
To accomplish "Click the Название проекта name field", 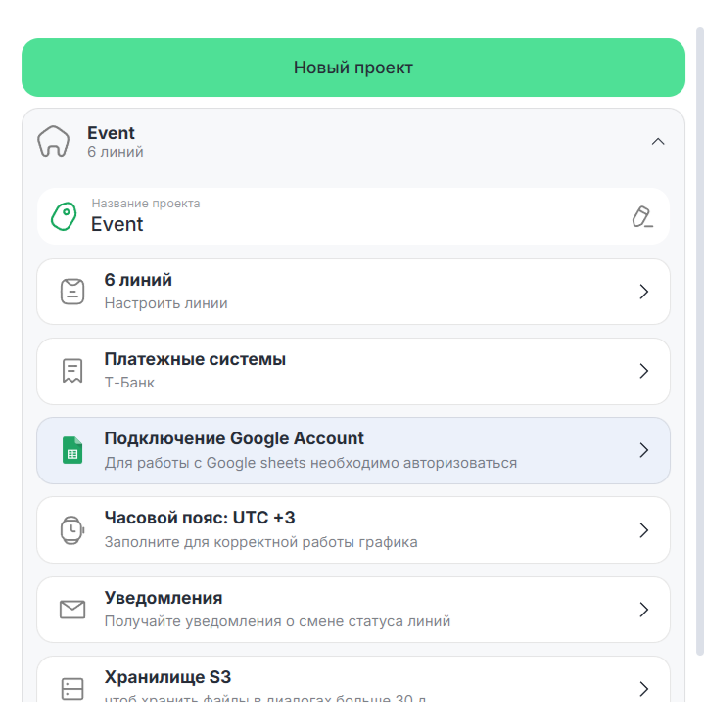I will [343, 216].
